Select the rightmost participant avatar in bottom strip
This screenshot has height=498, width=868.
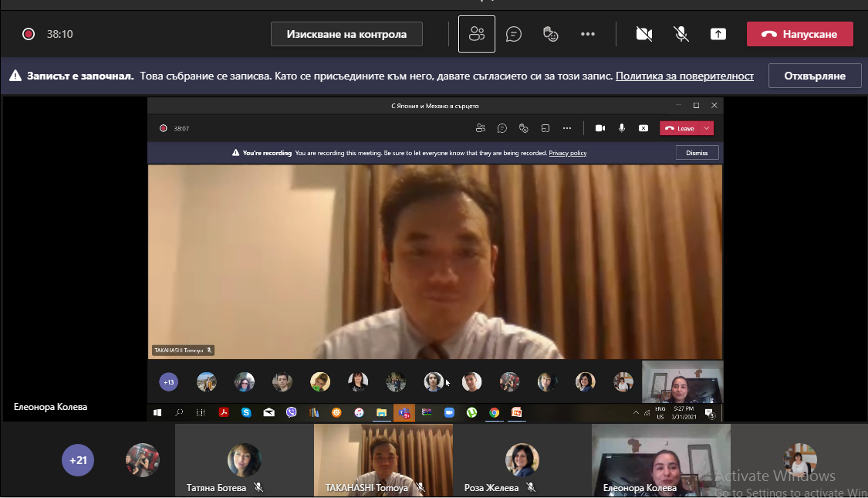799,459
